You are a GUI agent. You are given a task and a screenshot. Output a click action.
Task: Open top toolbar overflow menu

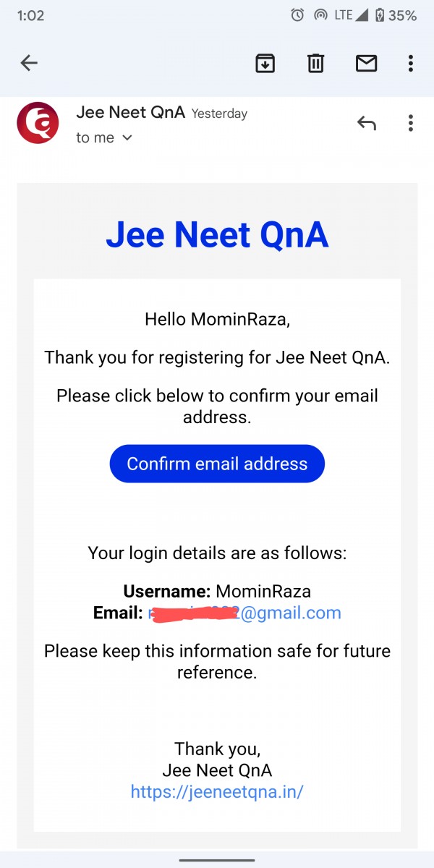410,64
